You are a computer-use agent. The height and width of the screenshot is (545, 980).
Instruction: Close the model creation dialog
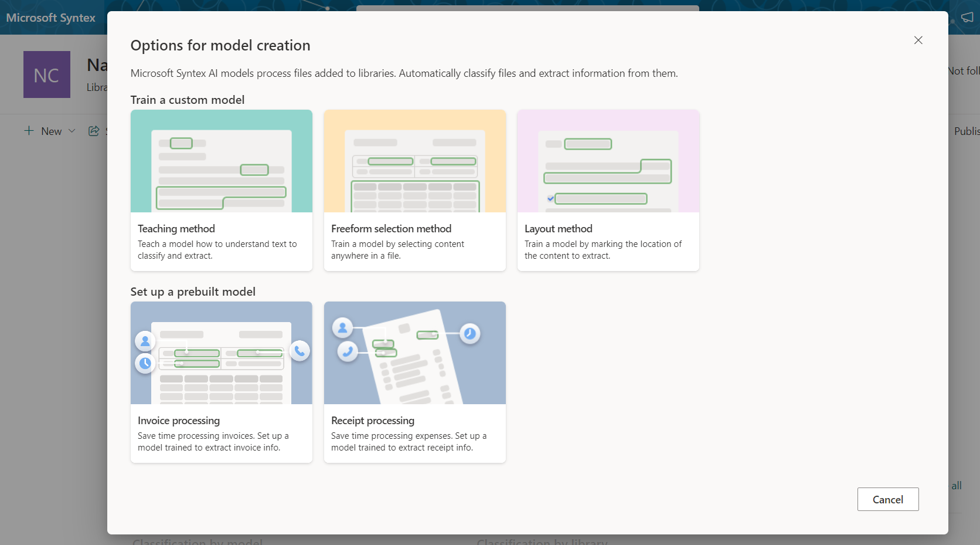point(918,40)
